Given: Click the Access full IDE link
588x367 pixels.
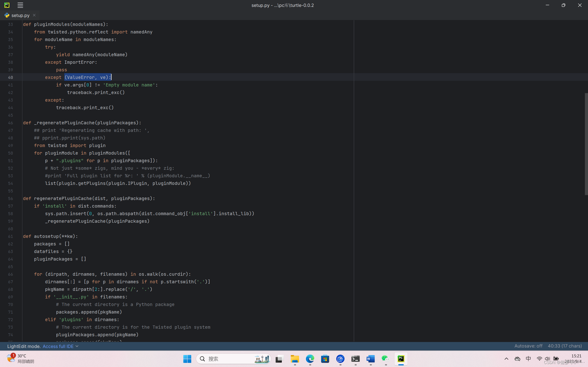Looking at the screenshot, I should point(58,346).
